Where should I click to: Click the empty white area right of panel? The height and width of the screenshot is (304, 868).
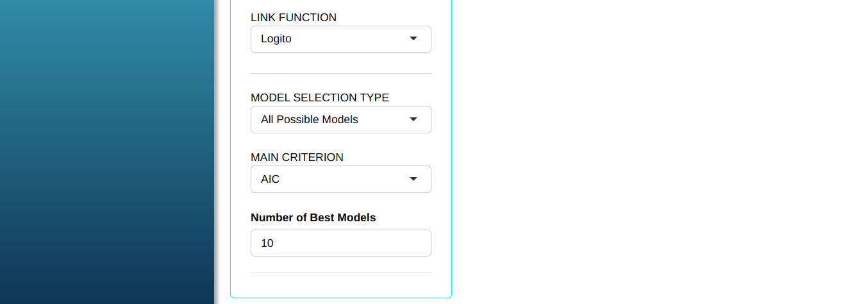click(659, 152)
